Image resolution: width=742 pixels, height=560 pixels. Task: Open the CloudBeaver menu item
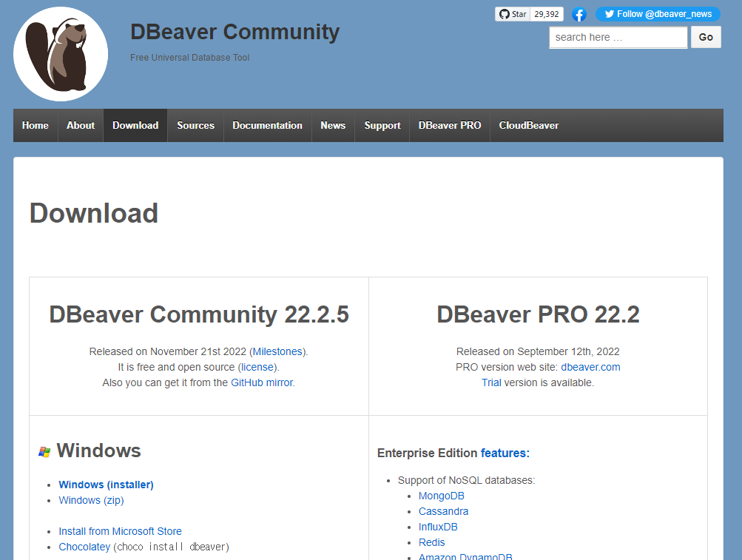click(529, 126)
